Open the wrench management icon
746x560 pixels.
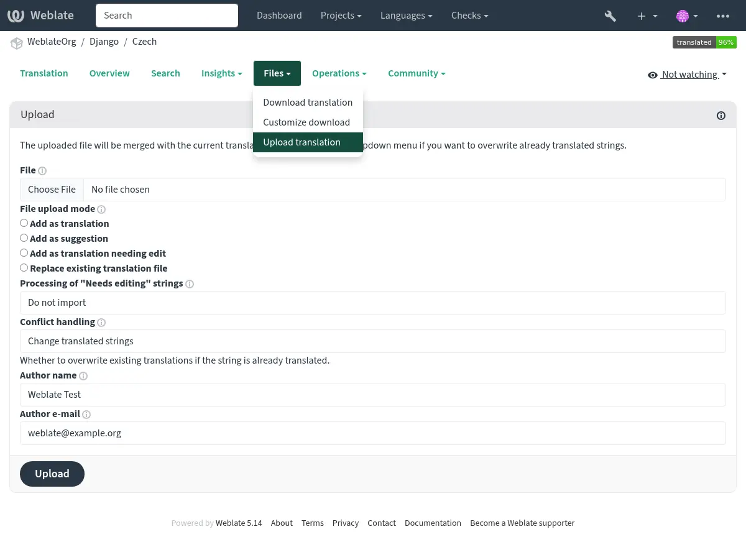(x=610, y=16)
